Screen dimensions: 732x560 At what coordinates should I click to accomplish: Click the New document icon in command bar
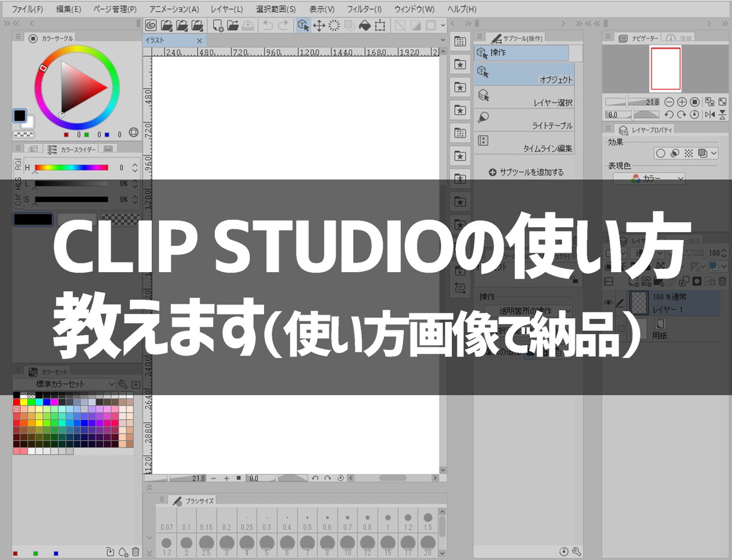click(x=218, y=25)
